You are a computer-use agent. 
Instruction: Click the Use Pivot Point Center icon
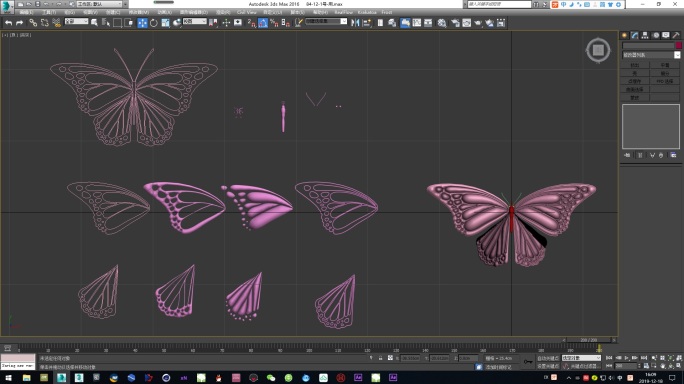click(213, 23)
